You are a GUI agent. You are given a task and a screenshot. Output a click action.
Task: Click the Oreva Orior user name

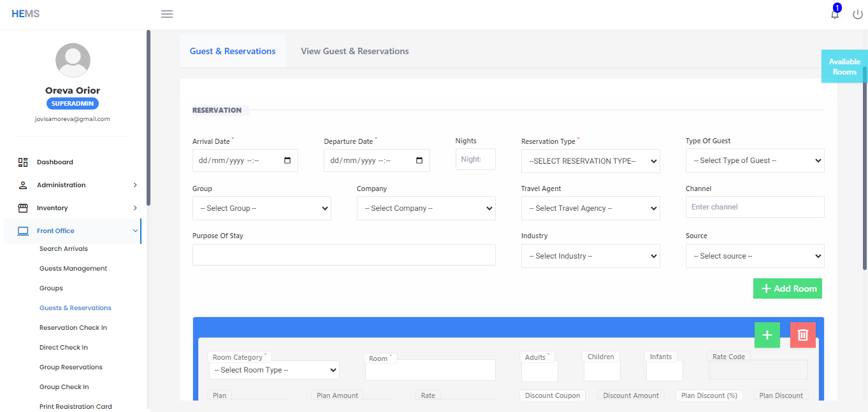point(73,90)
